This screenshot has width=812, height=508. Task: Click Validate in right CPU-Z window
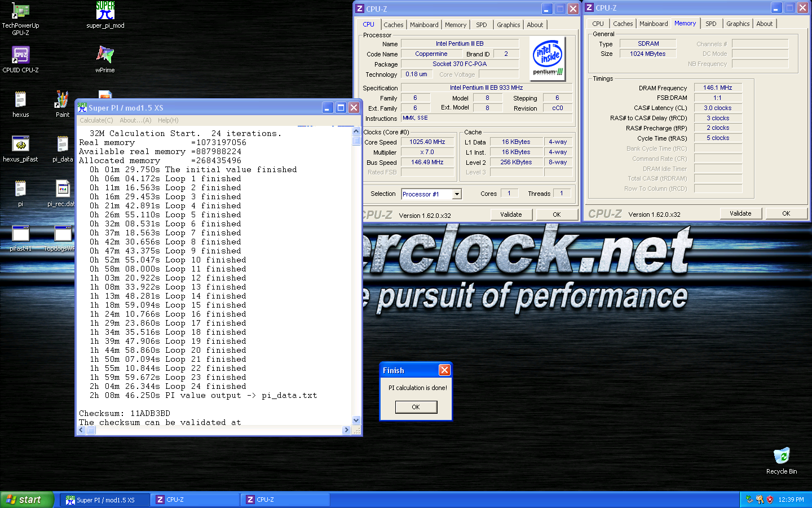pos(740,213)
